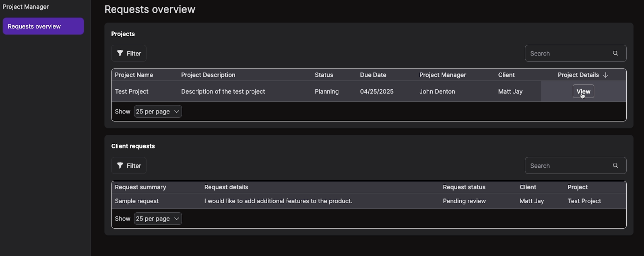Click the Client requests section heading
Image resolution: width=644 pixels, height=256 pixels.
[133, 146]
